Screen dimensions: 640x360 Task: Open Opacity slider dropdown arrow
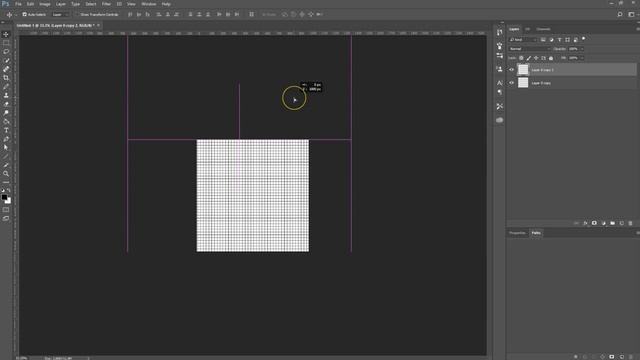point(582,49)
